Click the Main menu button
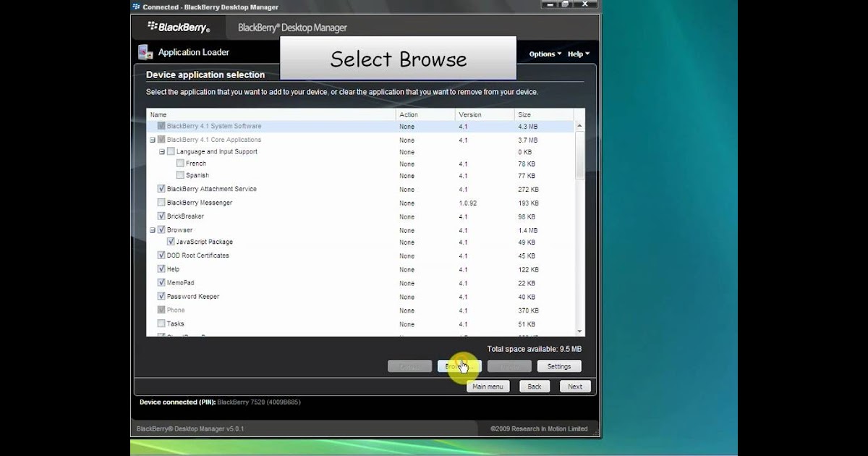 (x=488, y=387)
